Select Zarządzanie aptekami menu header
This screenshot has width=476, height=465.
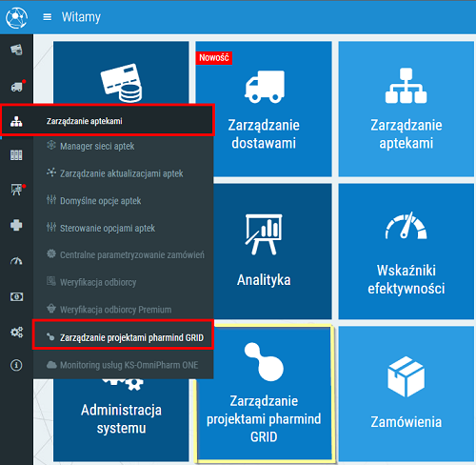[x=108, y=120]
